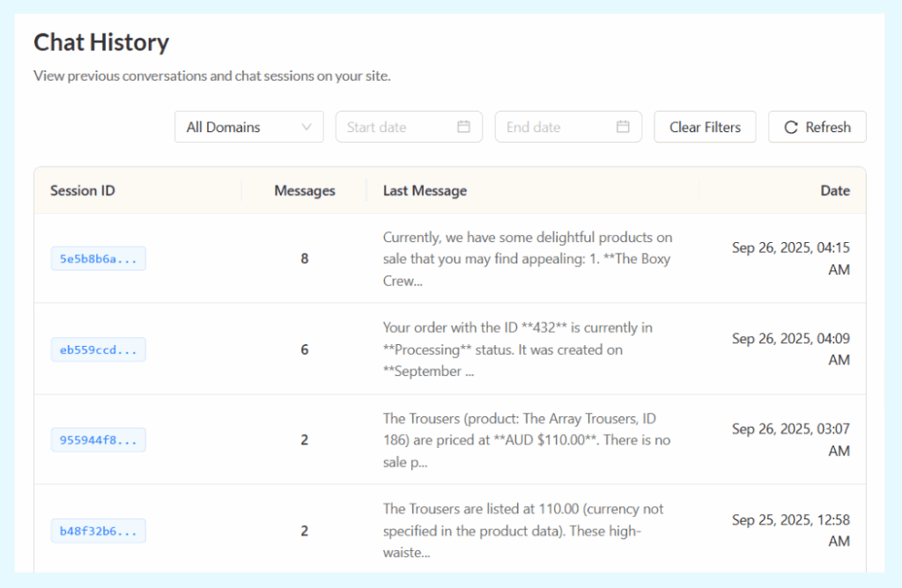The width and height of the screenshot is (902, 588).
Task: Click the Sep 25, 2025 date cell
Action: coord(790,530)
